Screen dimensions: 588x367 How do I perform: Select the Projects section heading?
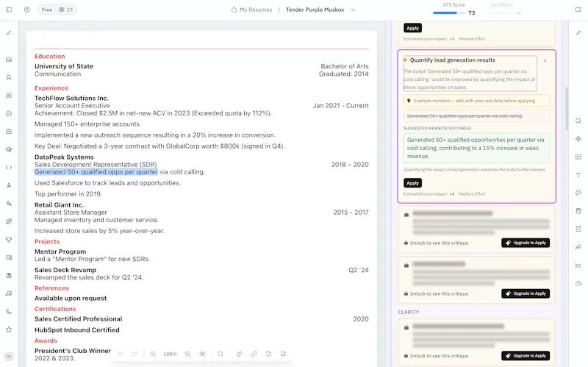coord(47,241)
